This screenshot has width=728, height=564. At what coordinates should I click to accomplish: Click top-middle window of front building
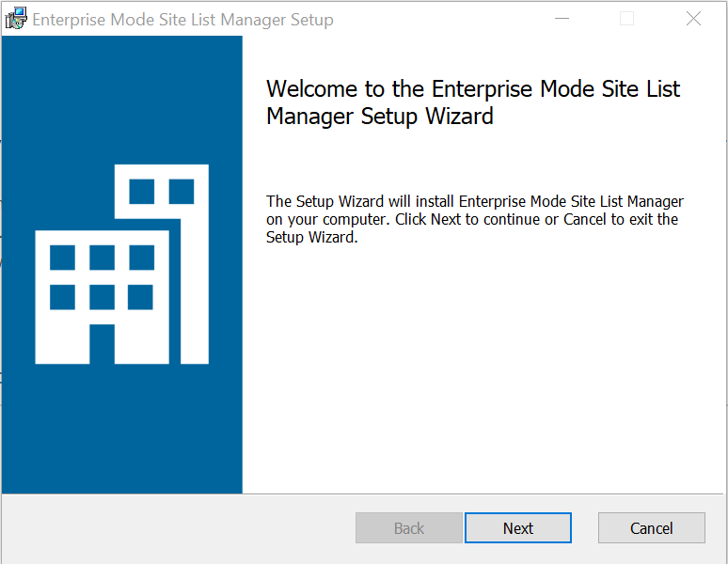pyautogui.click(x=102, y=258)
